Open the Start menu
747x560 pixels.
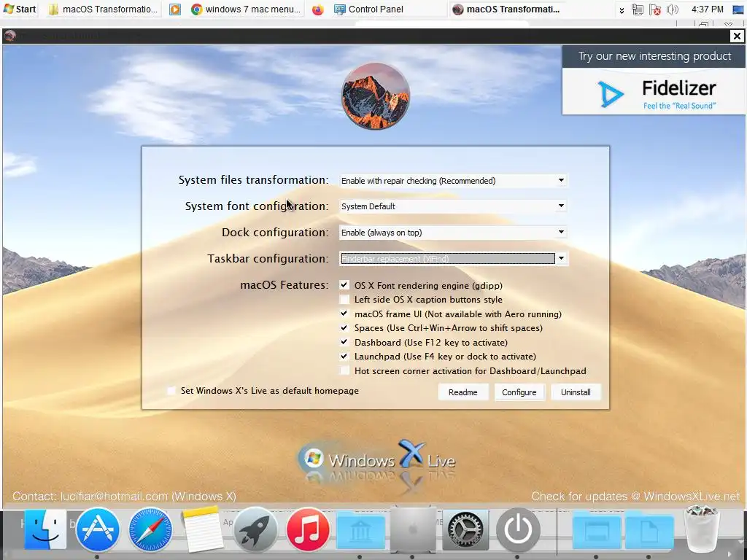click(x=20, y=9)
